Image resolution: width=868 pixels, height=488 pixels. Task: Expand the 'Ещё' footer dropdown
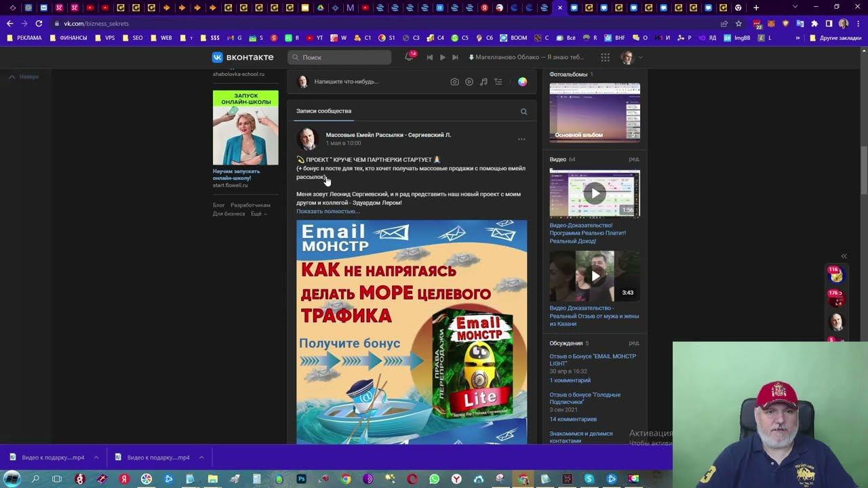pos(259,214)
